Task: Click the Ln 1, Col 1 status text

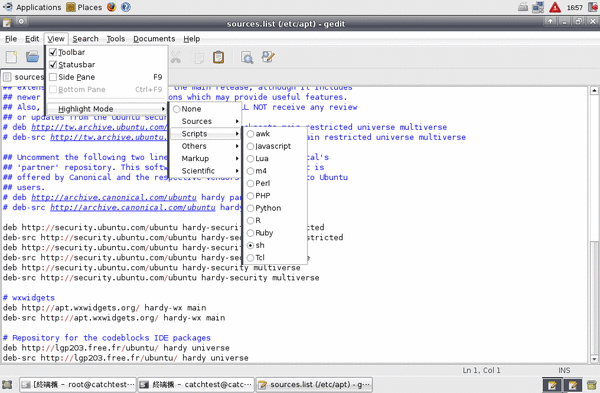Action: [481, 370]
